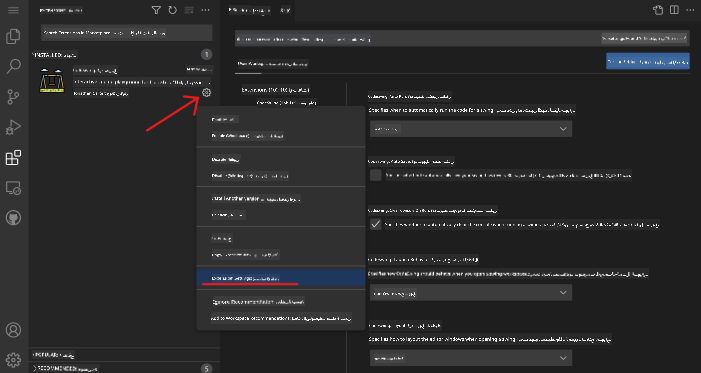Open the first settings dropdown
Image resolution: width=701 pixels, height=373 pixels.
[471, 129]
